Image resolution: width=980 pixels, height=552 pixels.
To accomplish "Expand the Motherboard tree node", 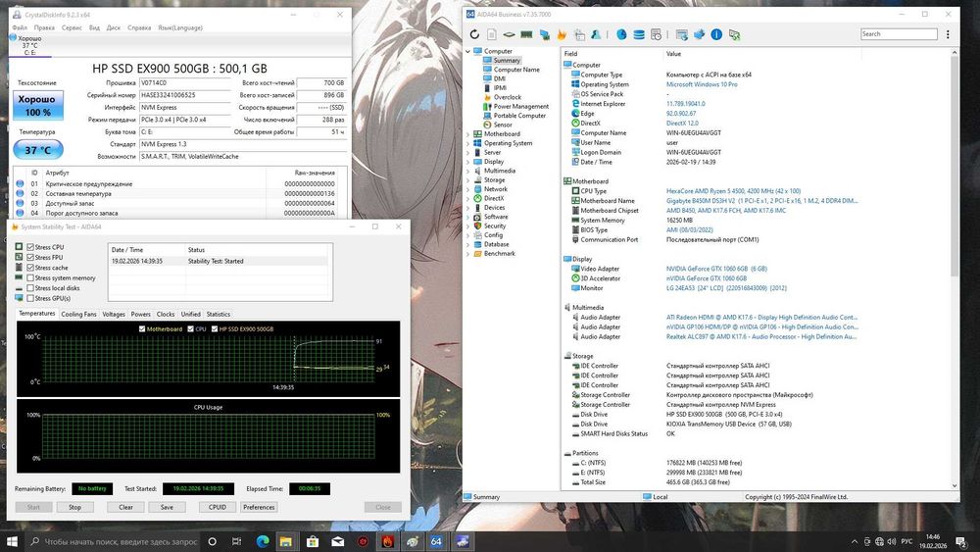I will pyautogui.click(x=467, y=133).
